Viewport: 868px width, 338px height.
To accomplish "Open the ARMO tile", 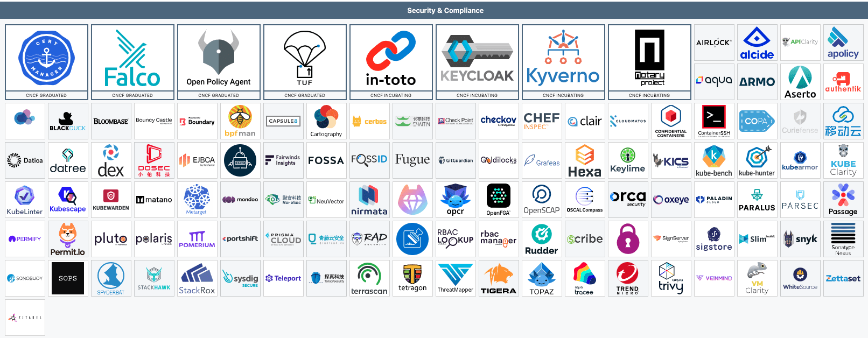I will coord(757,82).
